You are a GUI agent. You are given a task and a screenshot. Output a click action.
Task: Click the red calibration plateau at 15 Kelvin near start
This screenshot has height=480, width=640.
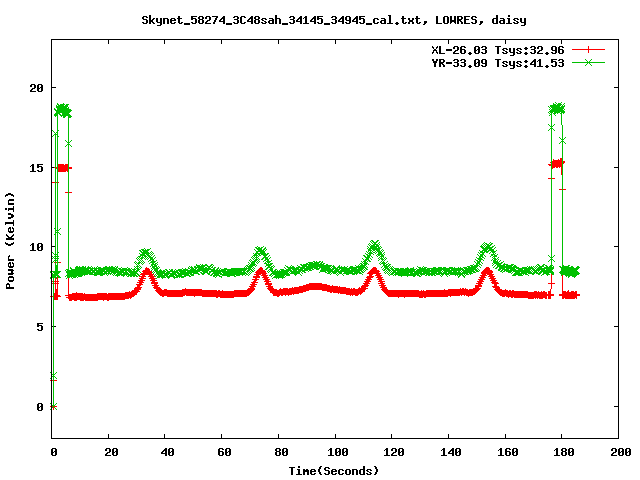pyautogui.click(x=63, y=168)
